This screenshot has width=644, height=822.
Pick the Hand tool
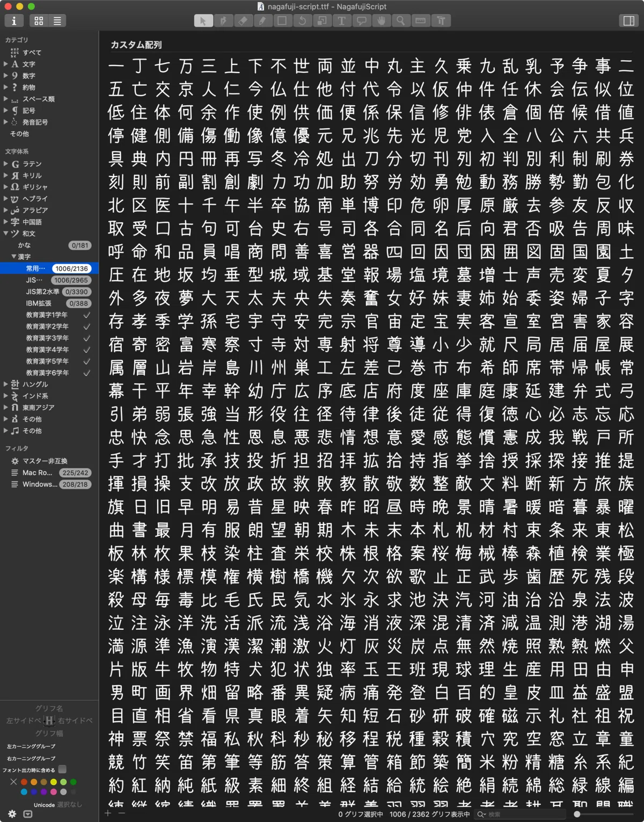(x=381, y=21)
